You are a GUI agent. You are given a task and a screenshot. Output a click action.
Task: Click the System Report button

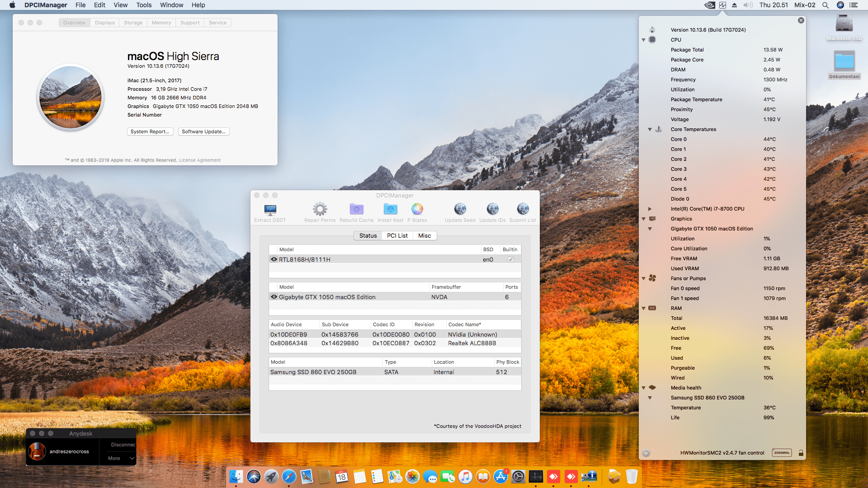coord(150,131)
